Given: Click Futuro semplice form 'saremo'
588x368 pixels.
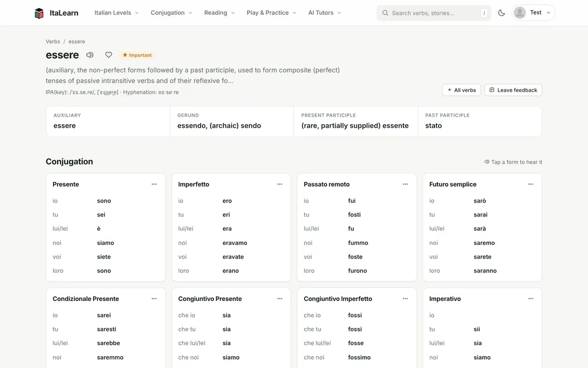Looking at the screenshot, I should [484, 243].
